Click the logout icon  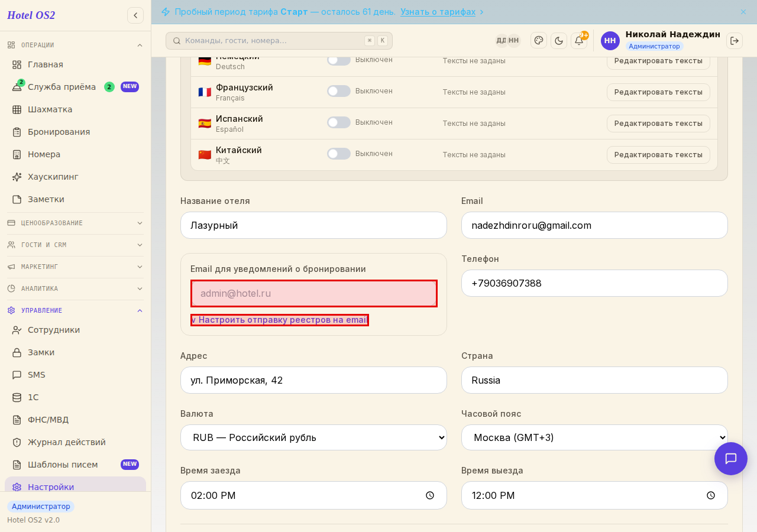tap(735, 41)
